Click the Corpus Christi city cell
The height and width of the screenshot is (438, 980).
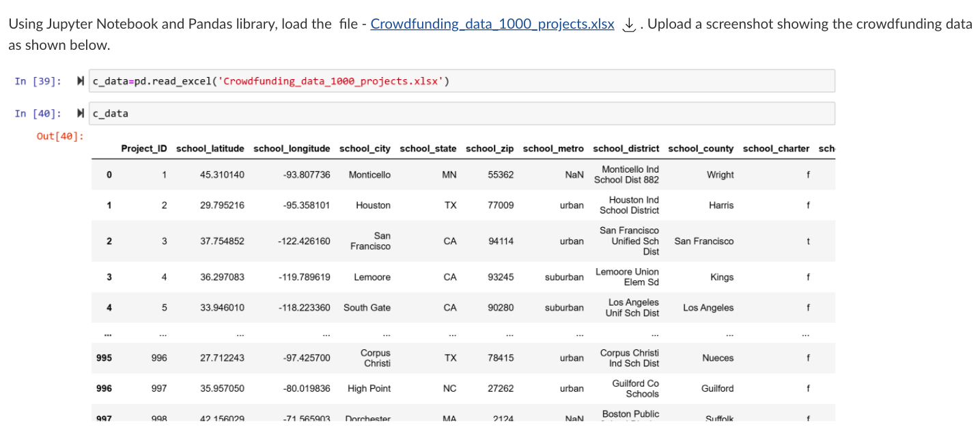376,358
